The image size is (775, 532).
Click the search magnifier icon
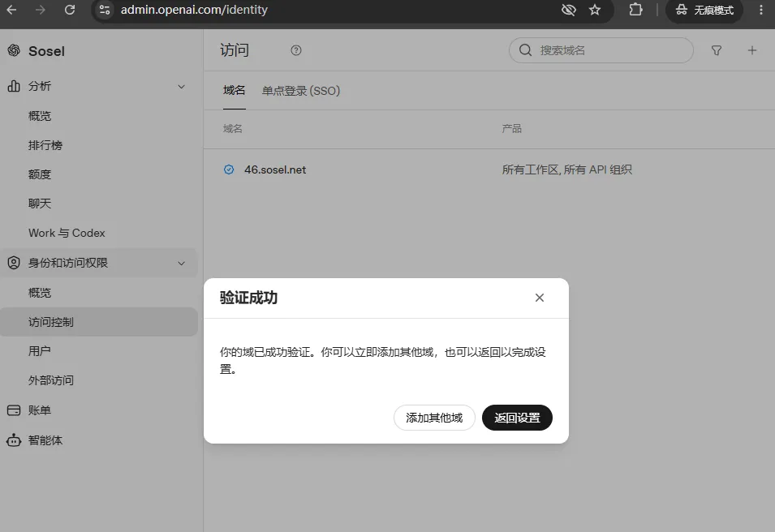[x=525, y=50]
